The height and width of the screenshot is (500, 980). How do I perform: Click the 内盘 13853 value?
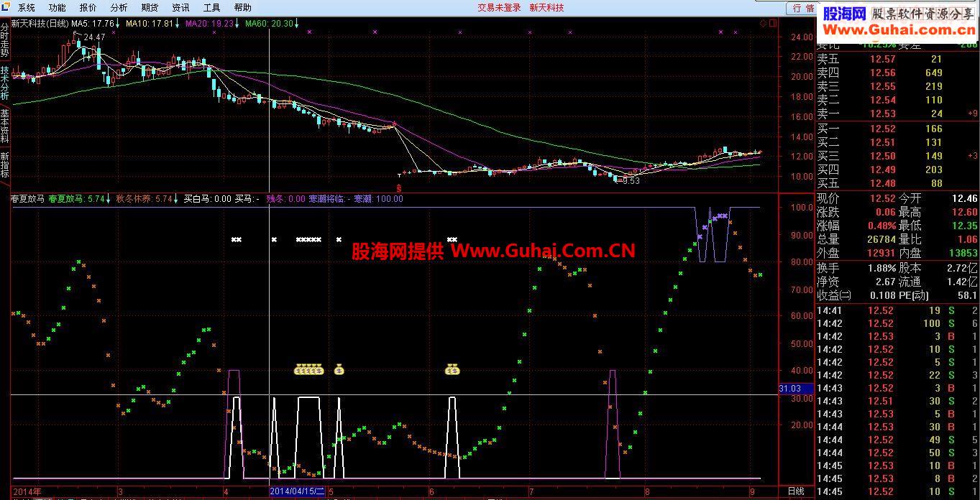[962, 253]
